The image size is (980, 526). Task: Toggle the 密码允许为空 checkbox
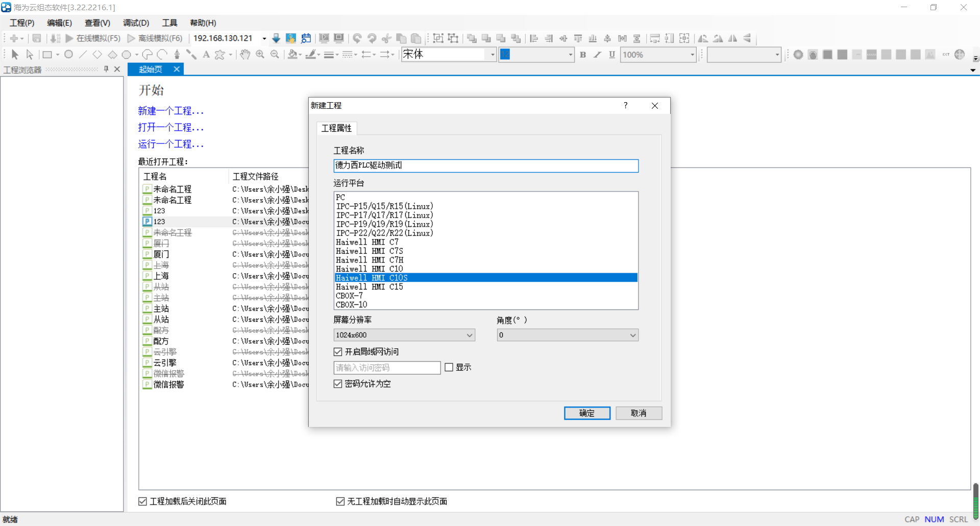click(337, 384)
